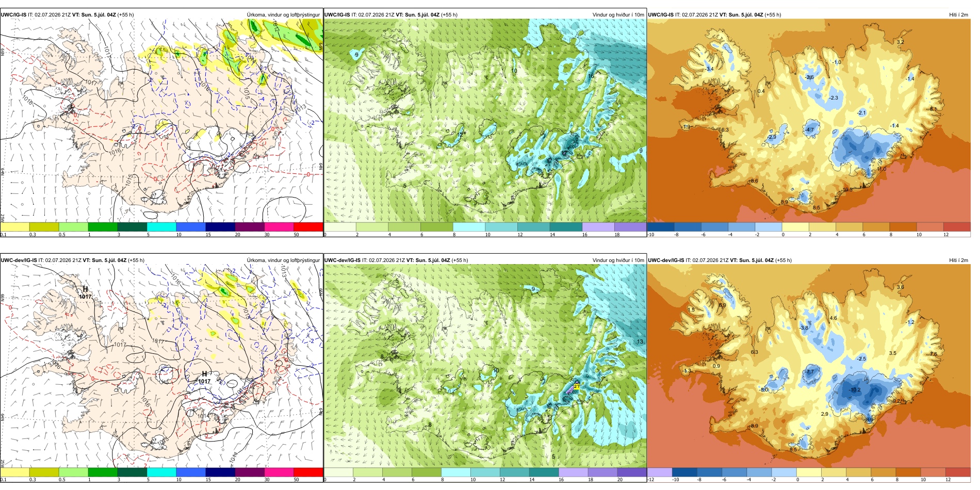Click the yellow '27' gust label on the UWC-dev wind map
This screenshot has width=980, height=490.
pyautogui.click(x=577, y=386)
